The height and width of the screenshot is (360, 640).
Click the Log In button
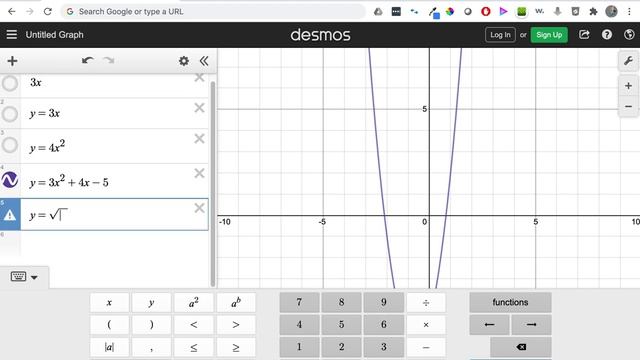tap(500, 35)
